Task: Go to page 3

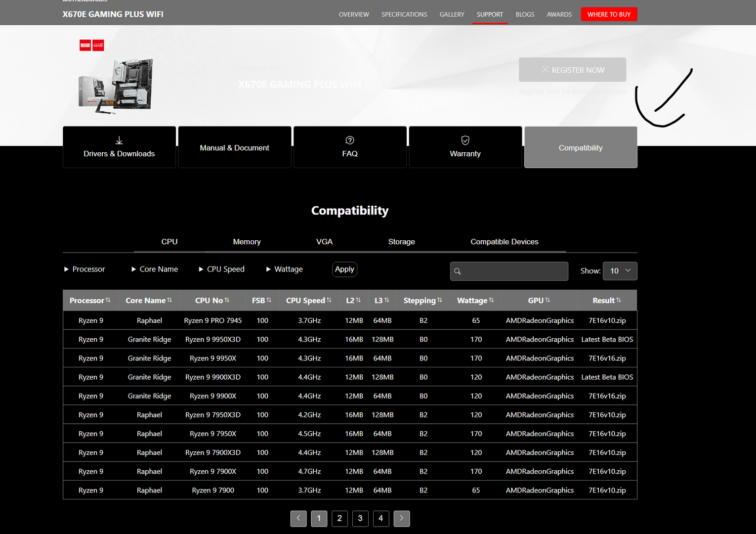Action: pyautogui.click(x=360, y=518)
